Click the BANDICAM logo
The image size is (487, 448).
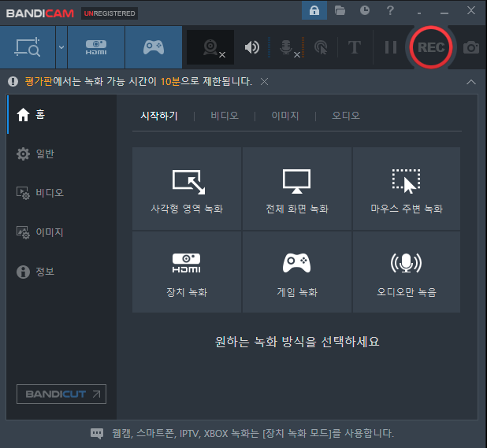pyautogui.click(x=40, y=13)
